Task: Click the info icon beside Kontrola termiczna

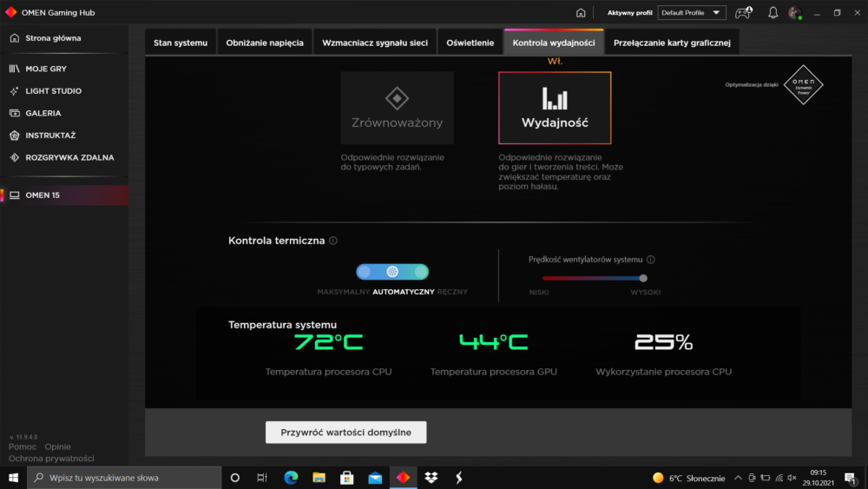Action: click(x=333, y=241)
